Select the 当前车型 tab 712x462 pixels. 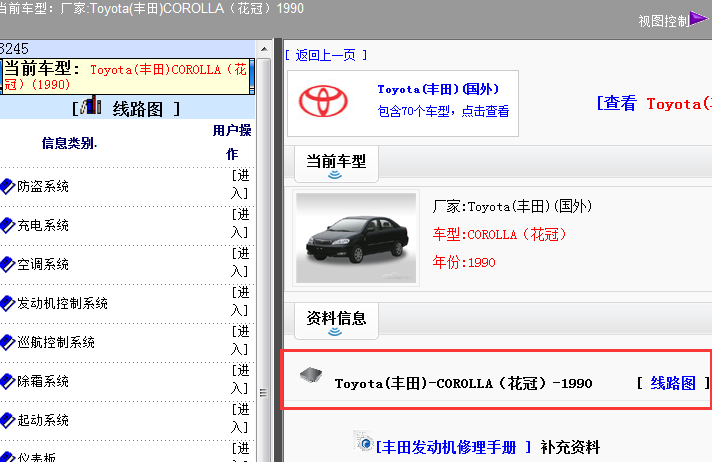pos(336,164)
